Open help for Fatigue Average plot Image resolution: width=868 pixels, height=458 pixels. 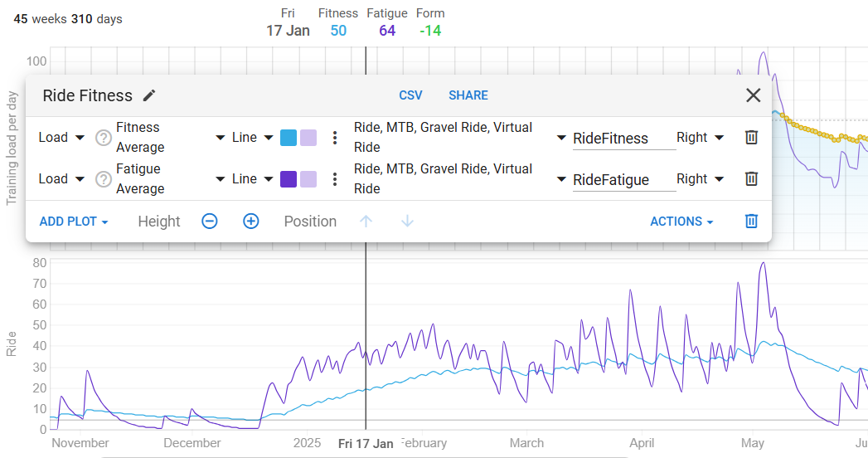[x=104, y=179]
